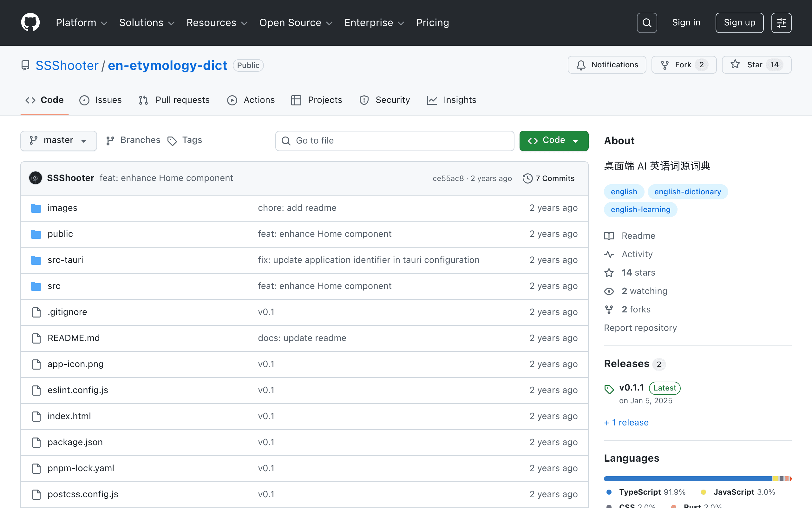812x508 pixels.
Task: View the Branches list
Action: pos(133,140)
